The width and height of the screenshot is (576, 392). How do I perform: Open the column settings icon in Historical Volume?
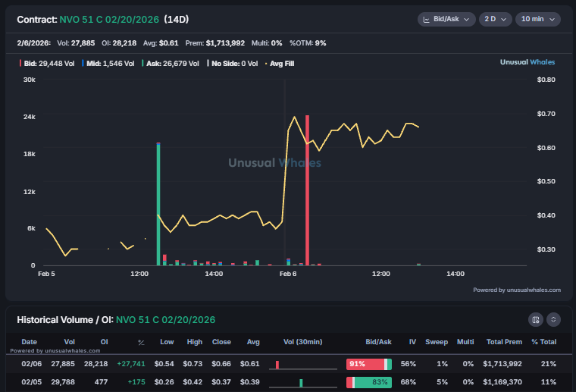pyautogui.click(x=536, y=319)
